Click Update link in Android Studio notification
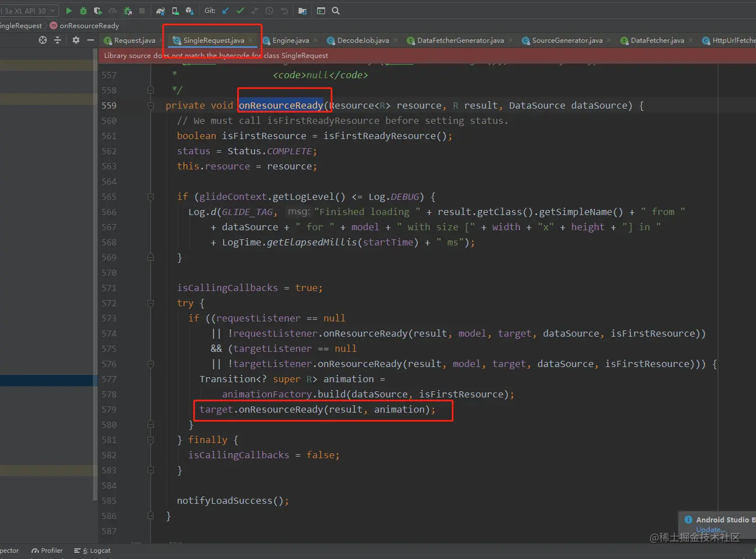The image size is (756, 559). pos(710,530)
